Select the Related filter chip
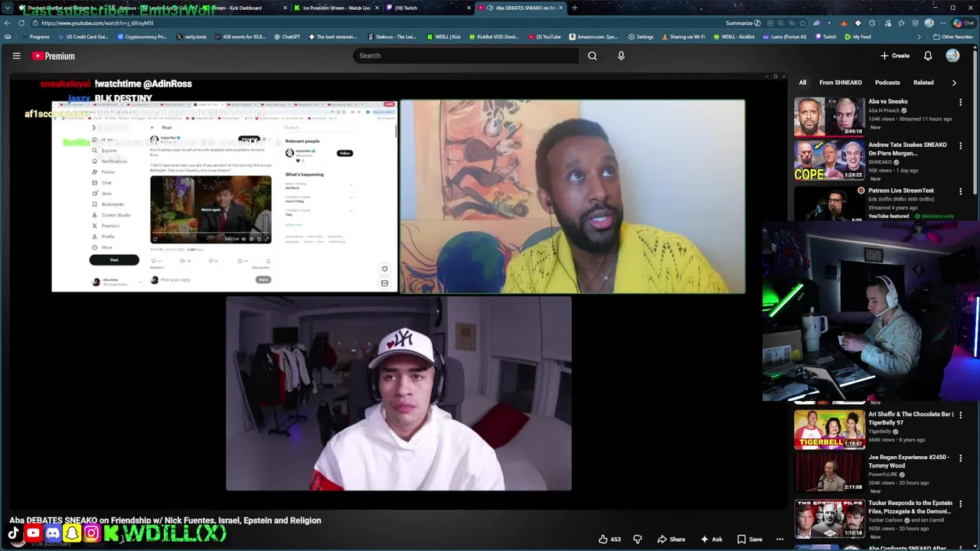The height and width of the screenshot is (551, 980). pos(923,83)
